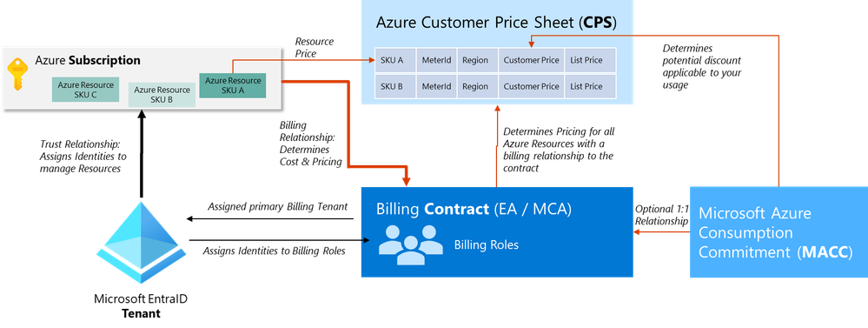Screen dimensions: 868x328
Task: Select the Azure Resource SKU A box
Action: 233,84
